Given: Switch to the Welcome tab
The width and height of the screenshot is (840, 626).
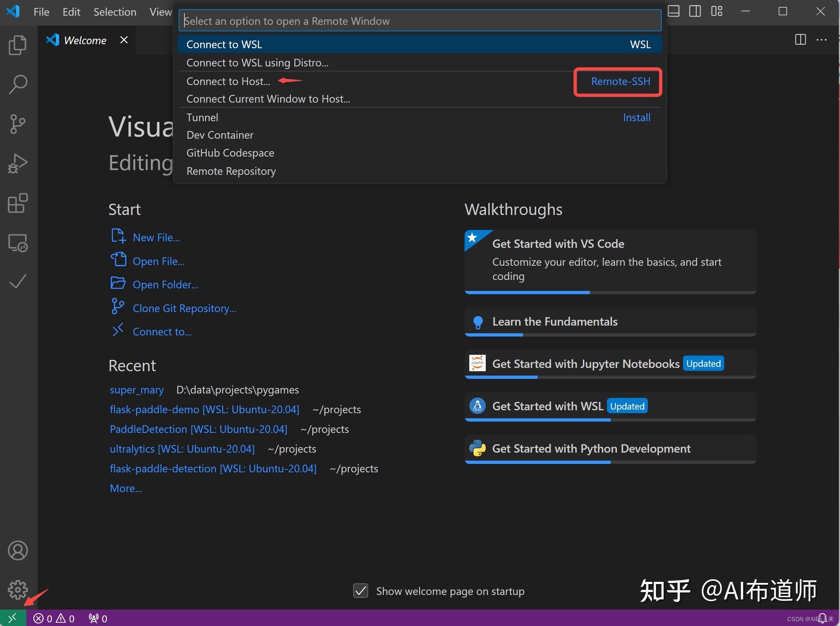Looking at the screenshot, I should [84, 40].
